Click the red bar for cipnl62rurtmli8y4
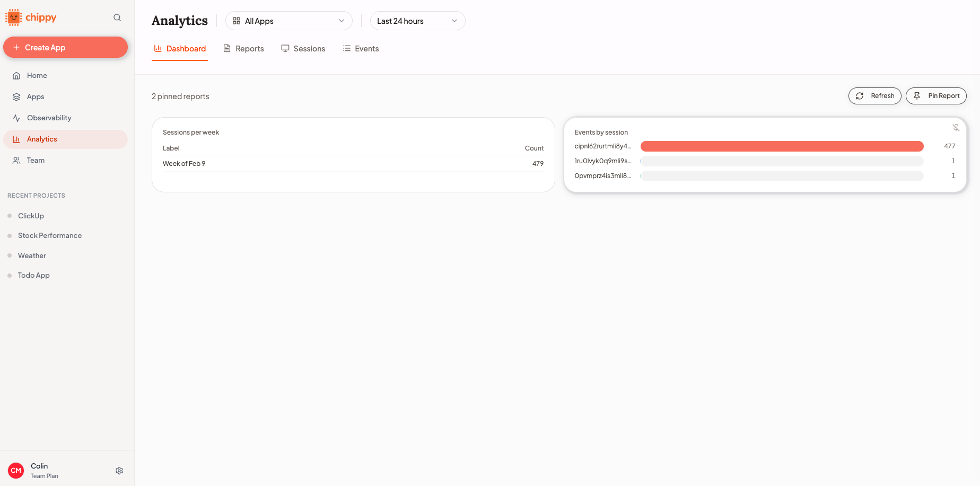The height and width of the screenshot is (486, 980). tap(782, 146)
